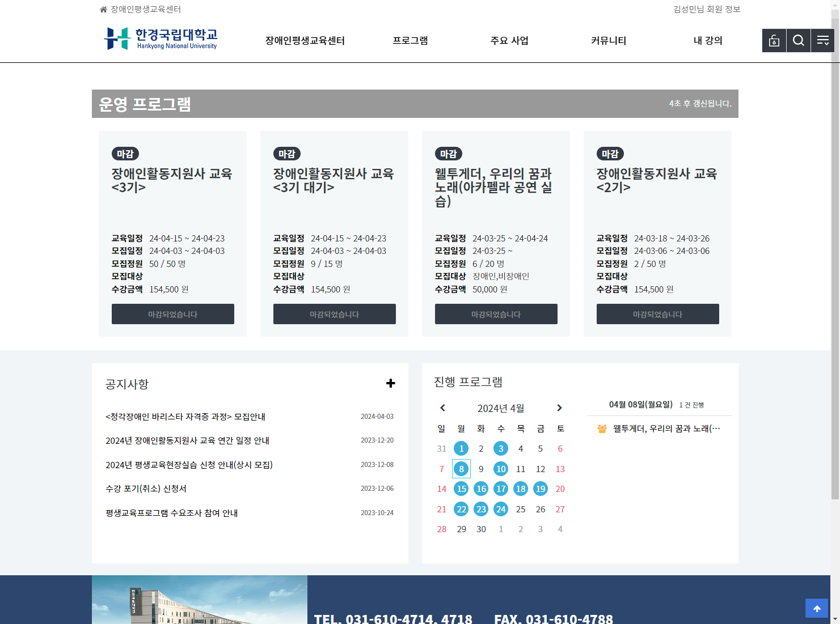The height and width of the screenshot is (624, 840).
Task: Click 웰투게더, 우리의 꿈과 노래 in 진행 프로그램 list
Action: click(666, 428)
